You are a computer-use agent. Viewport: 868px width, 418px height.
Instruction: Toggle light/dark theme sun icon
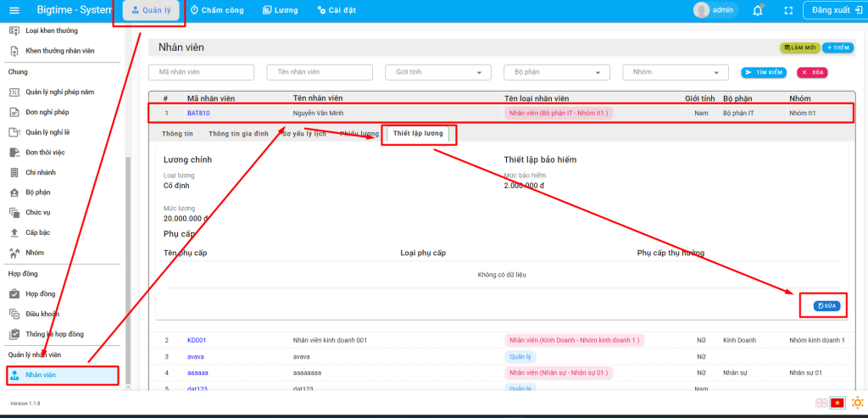857,403
